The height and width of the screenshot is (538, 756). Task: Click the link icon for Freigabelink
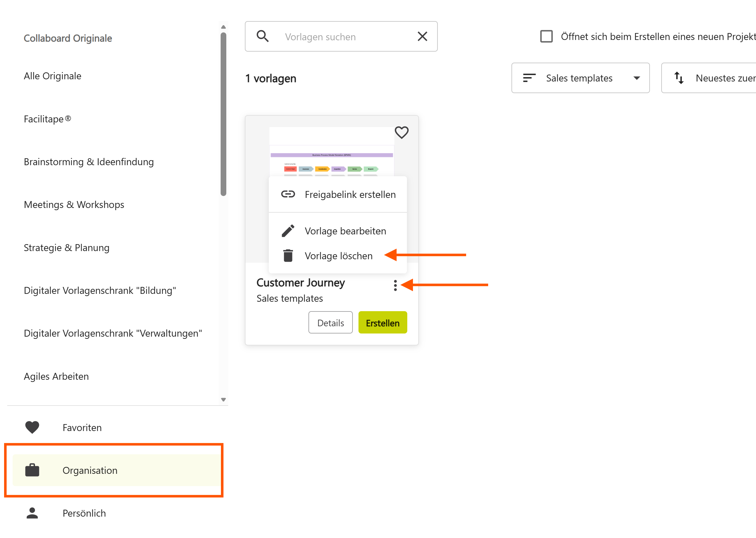(x=288, y=194)
